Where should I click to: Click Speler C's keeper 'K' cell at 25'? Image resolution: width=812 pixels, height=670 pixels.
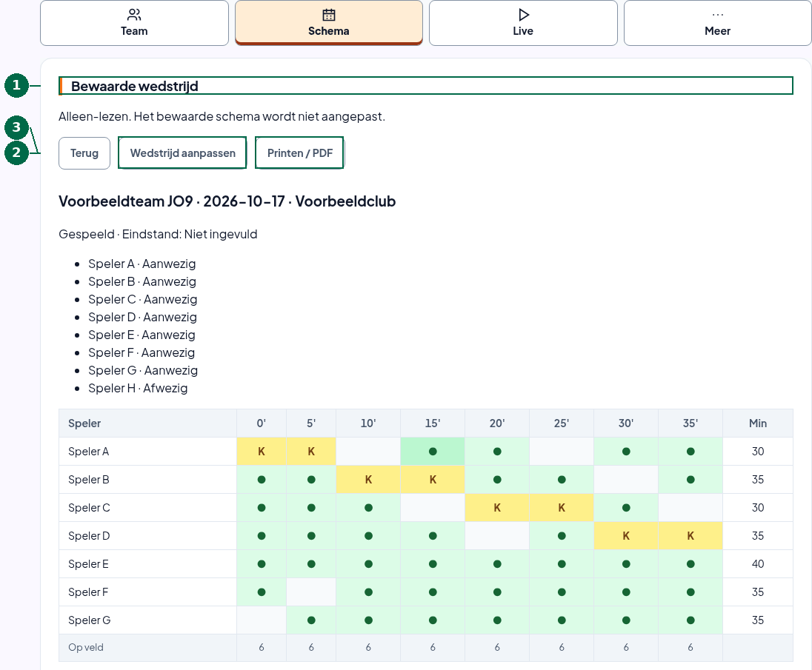click(562, 508)
